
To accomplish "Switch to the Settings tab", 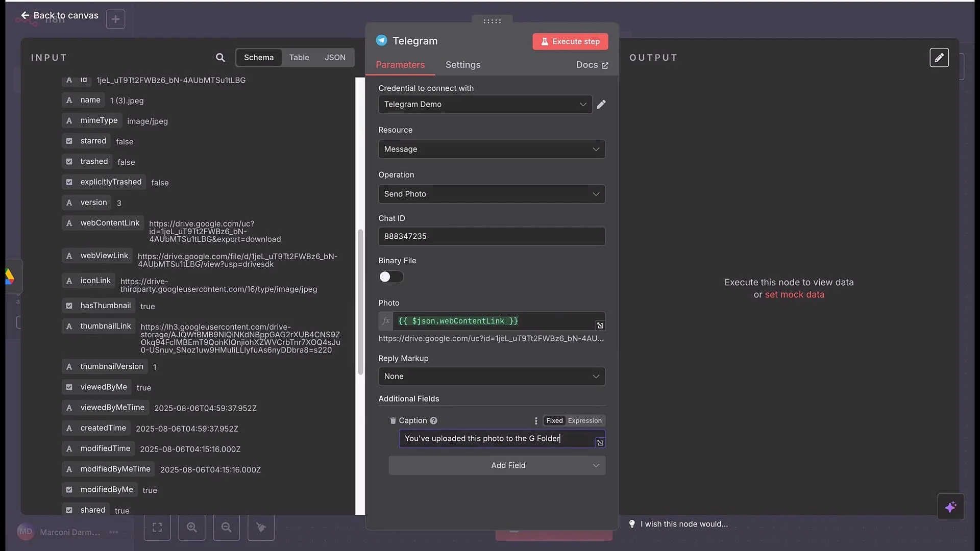I will pyautogui.click(x=463, y=65).
